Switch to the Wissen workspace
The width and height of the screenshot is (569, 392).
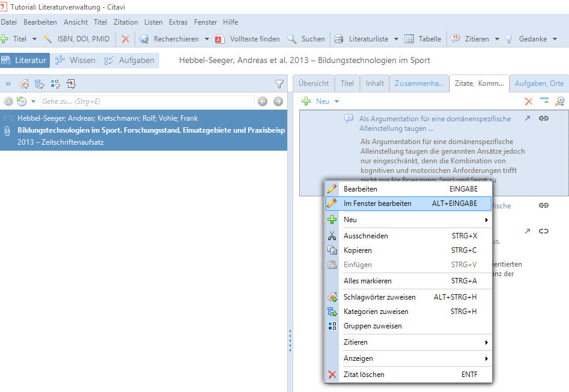76,60
